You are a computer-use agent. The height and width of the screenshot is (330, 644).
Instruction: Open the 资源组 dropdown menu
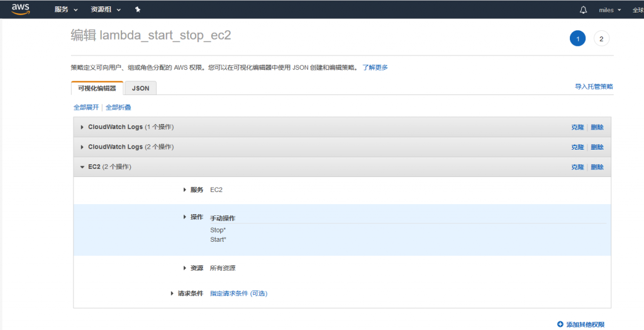(x=105, y=10)
